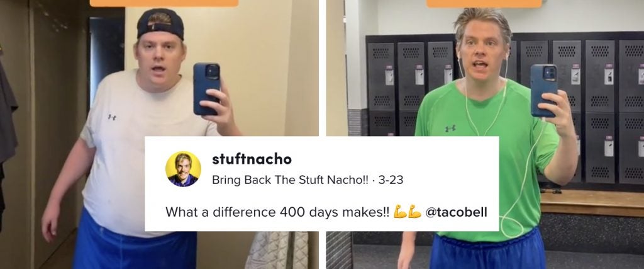
Task: Click the backwards black cap
Action: click(x=160, y=23)
